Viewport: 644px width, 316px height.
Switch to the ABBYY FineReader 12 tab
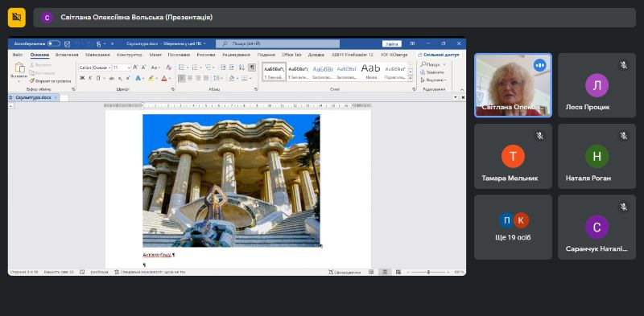click(353, 55)
